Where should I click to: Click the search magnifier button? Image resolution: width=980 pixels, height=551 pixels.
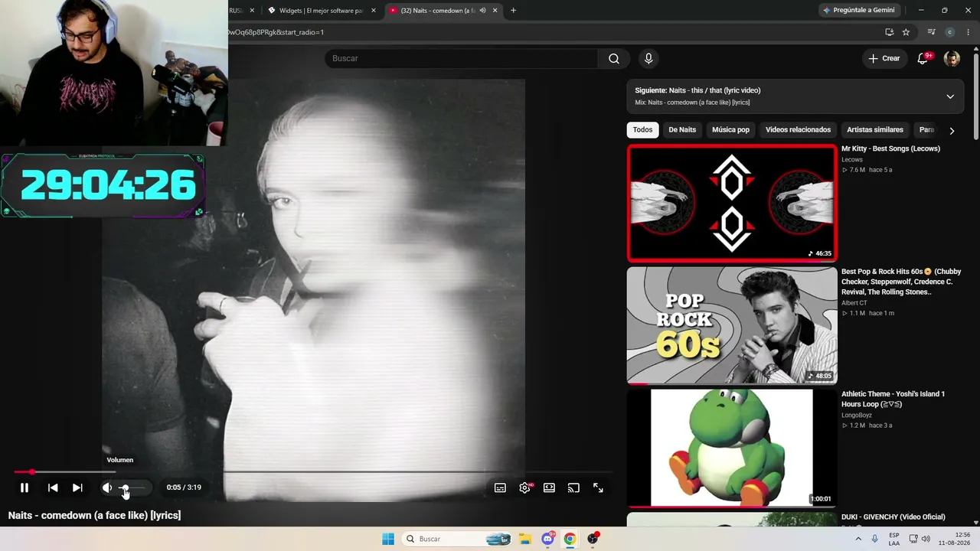click(x=614, y=58)
